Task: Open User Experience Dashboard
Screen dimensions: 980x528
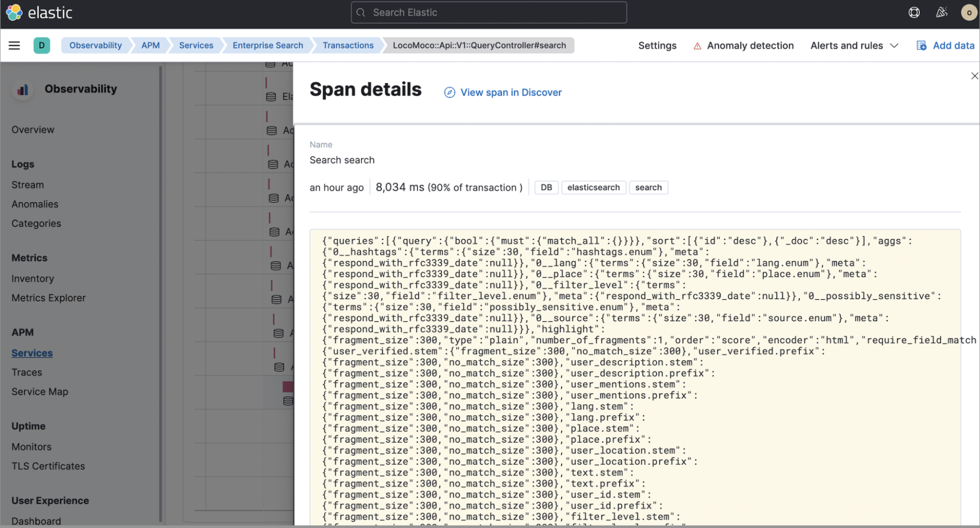Action: pos(36,521)
